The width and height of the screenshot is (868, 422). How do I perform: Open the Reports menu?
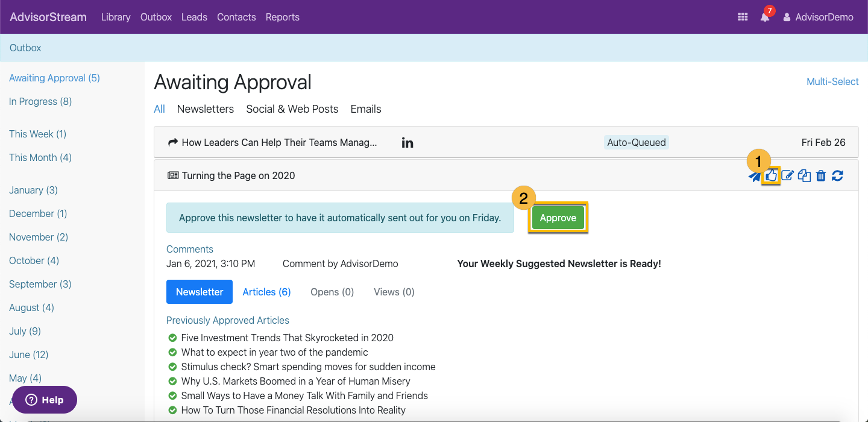click(x=283, y=17)
